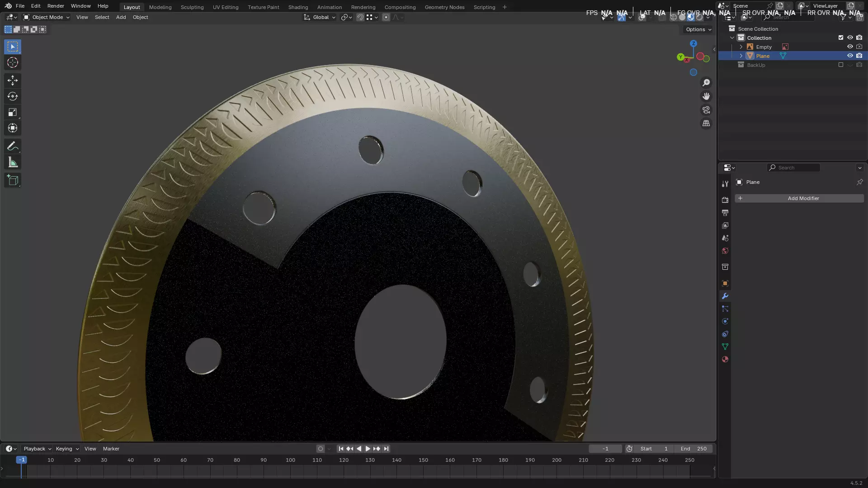Expand the Empty object tree row
868x488 pixels.
click(741, 47)
